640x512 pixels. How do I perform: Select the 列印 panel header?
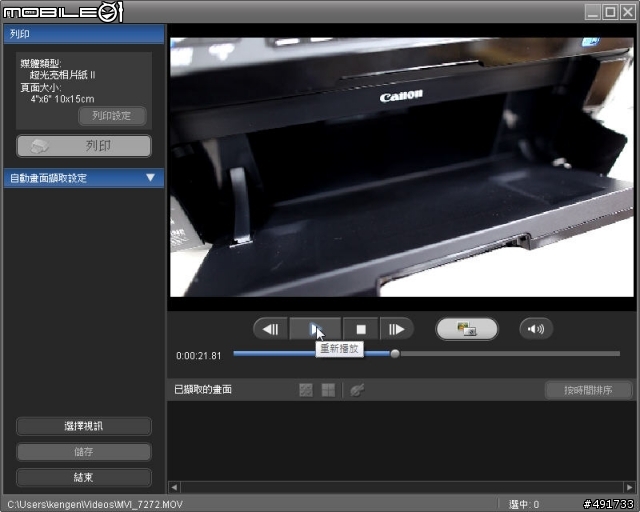pos(84,34)
